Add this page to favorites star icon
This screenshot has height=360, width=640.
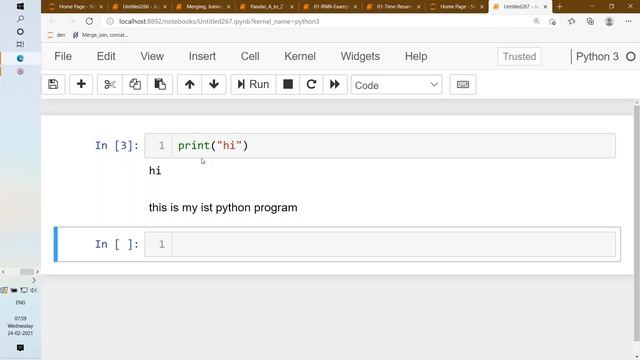(552, 21)
